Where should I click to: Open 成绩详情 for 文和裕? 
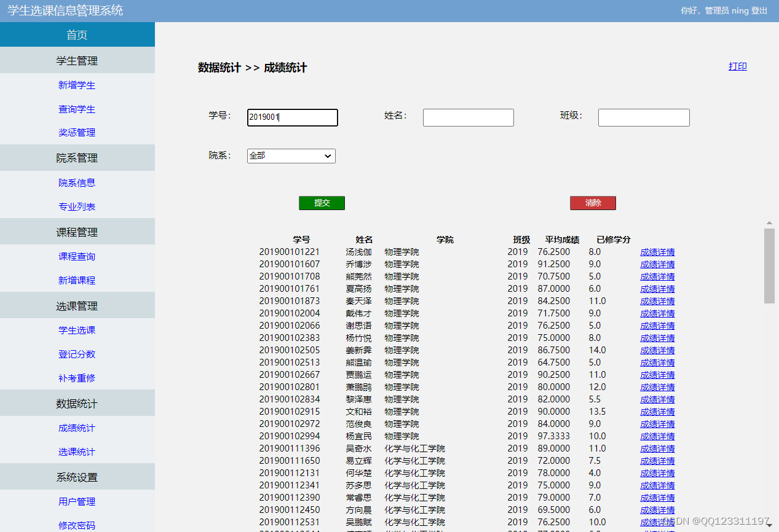pyautogui.click(x=657, y=412)
